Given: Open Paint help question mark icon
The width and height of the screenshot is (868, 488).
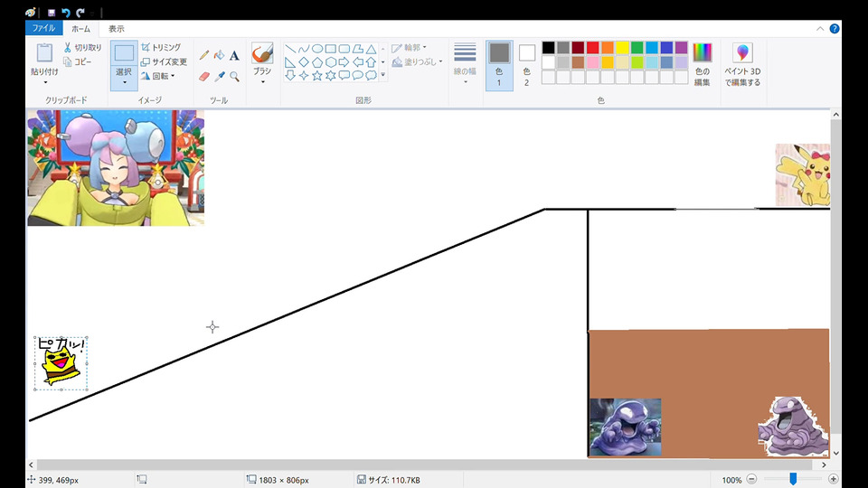Looking at the screenshot, I should tap(835, 29).
